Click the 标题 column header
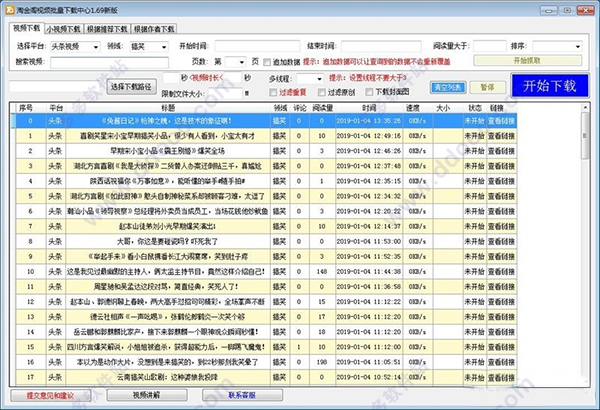 coord(168,108)
